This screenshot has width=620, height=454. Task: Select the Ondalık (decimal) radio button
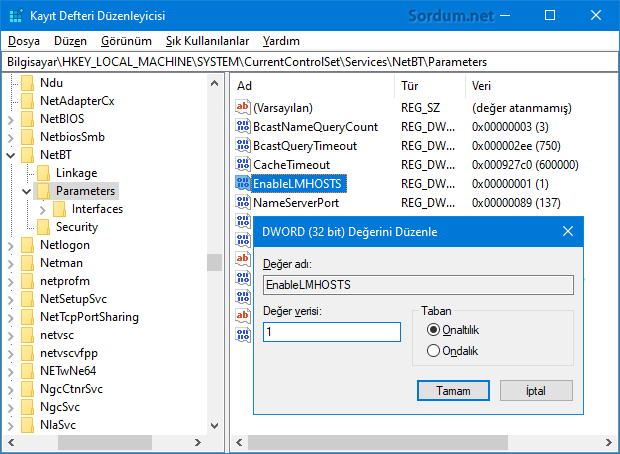pos(433,351)
